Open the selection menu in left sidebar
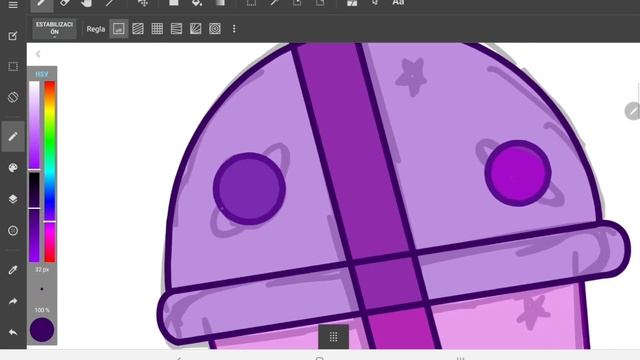Viewport: 640px width, 360px height. 13,67
